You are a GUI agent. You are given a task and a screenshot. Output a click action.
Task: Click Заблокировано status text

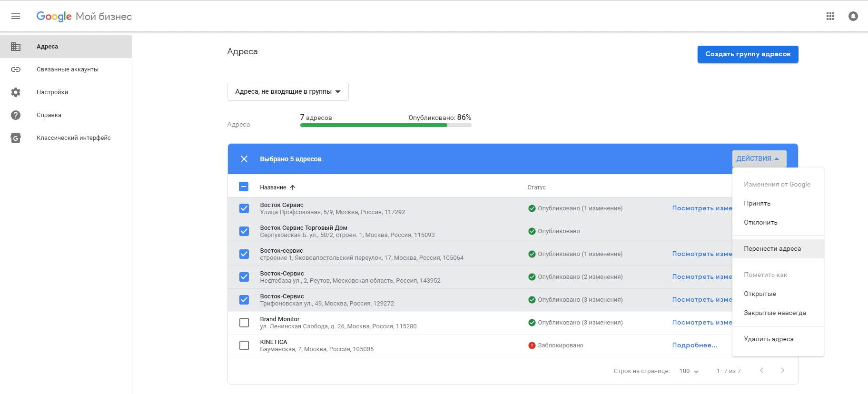[x=561, y=345]
